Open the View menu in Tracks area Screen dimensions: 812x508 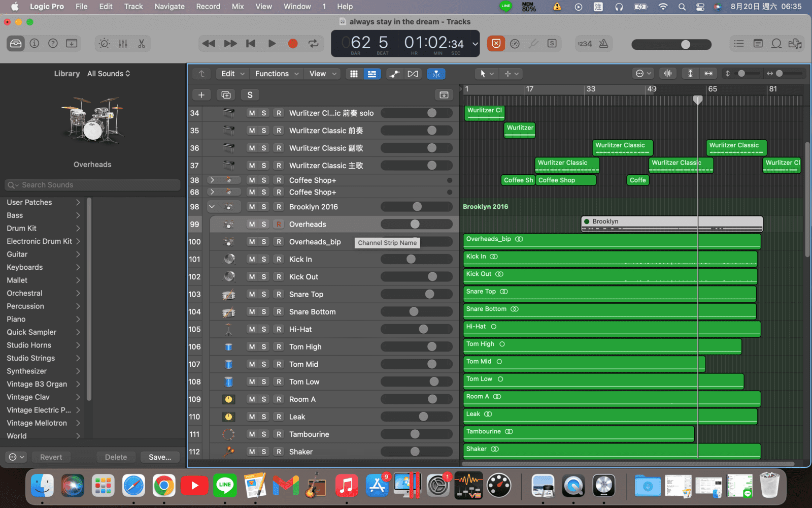click(x=323, y=74)
